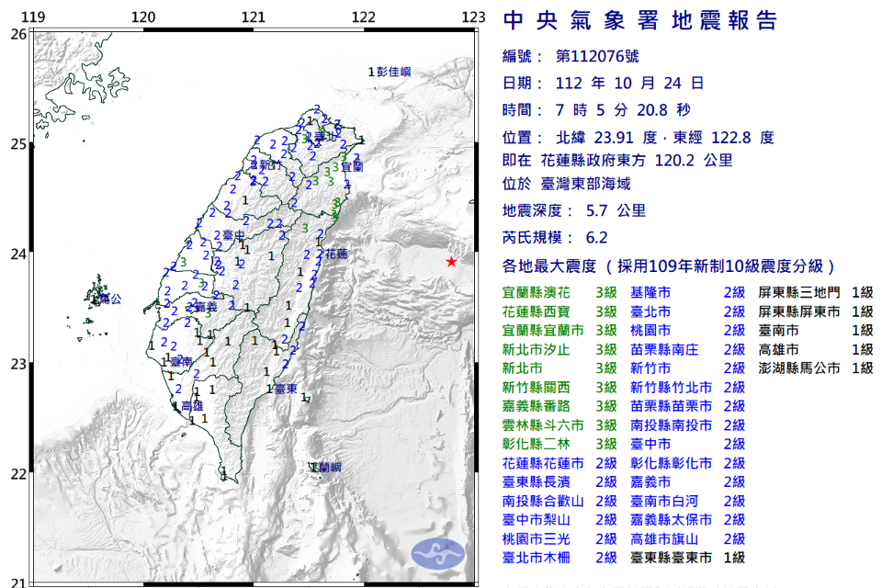Screen dimensions: 882x588
Task: Click the 彭佳嶼 station label on the map
Action: pyautogui.click(x=394, y=72)
